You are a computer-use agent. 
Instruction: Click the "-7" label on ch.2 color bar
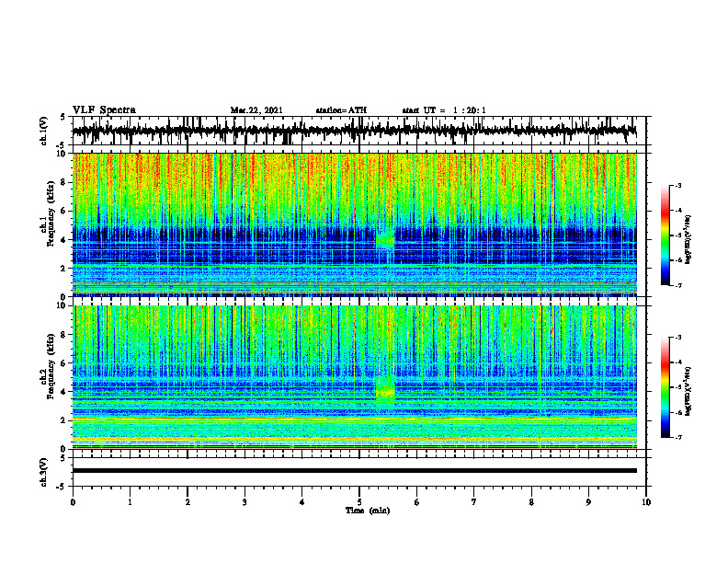coord(677,437)
